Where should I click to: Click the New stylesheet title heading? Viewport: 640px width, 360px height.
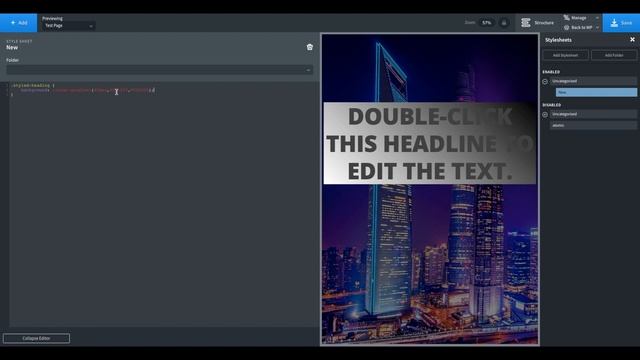(x=12, y=47)
